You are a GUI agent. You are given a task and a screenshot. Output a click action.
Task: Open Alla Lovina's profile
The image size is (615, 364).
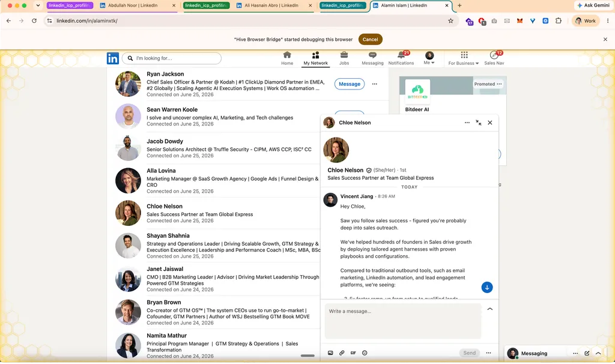tap(161, 171)
